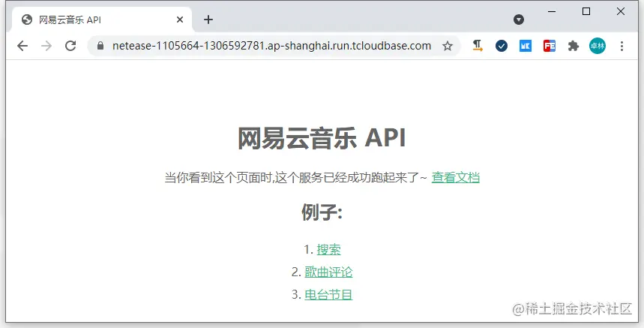644x328 pixels.
Task: Open the 搜索 example link
Action: [x=328, y=249]
